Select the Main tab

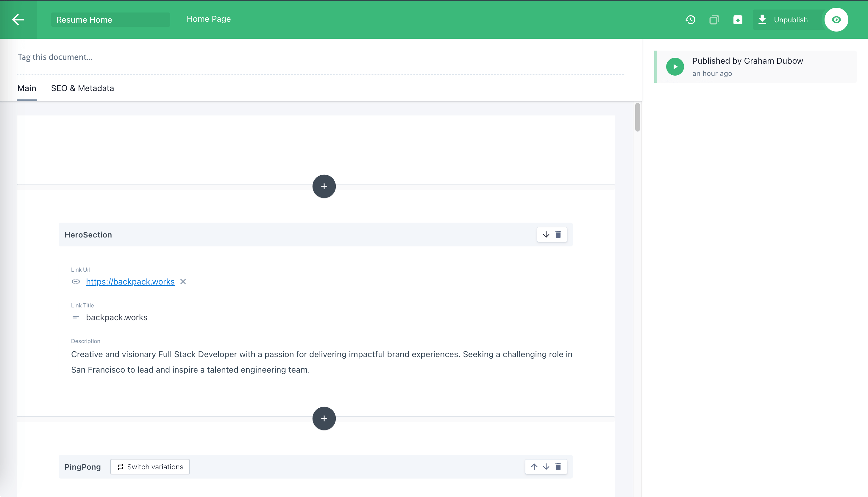pyautogui.click(x=26, y=88)
